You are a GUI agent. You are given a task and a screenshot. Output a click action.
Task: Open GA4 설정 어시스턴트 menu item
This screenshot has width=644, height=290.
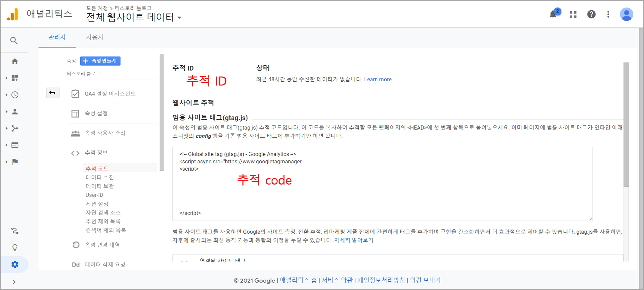pos(110,94)
